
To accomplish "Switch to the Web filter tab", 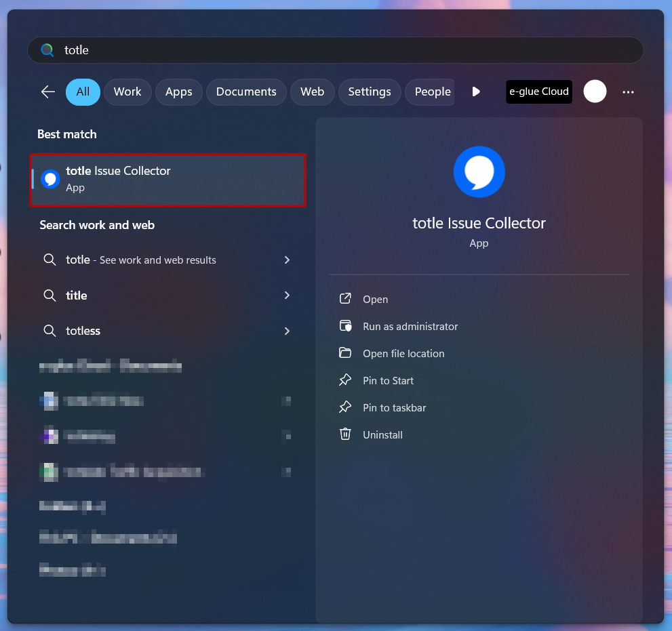I will [312, 91].
